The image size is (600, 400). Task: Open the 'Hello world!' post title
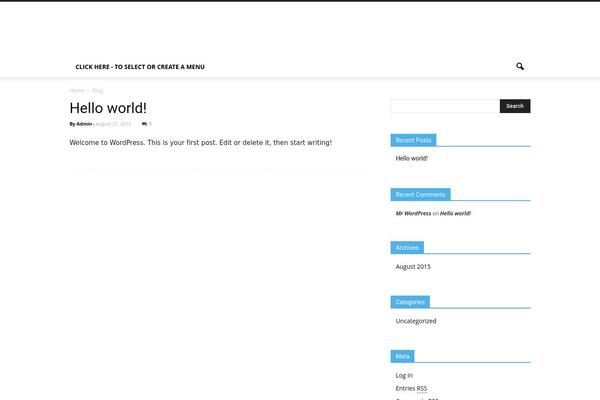(108, 108)
